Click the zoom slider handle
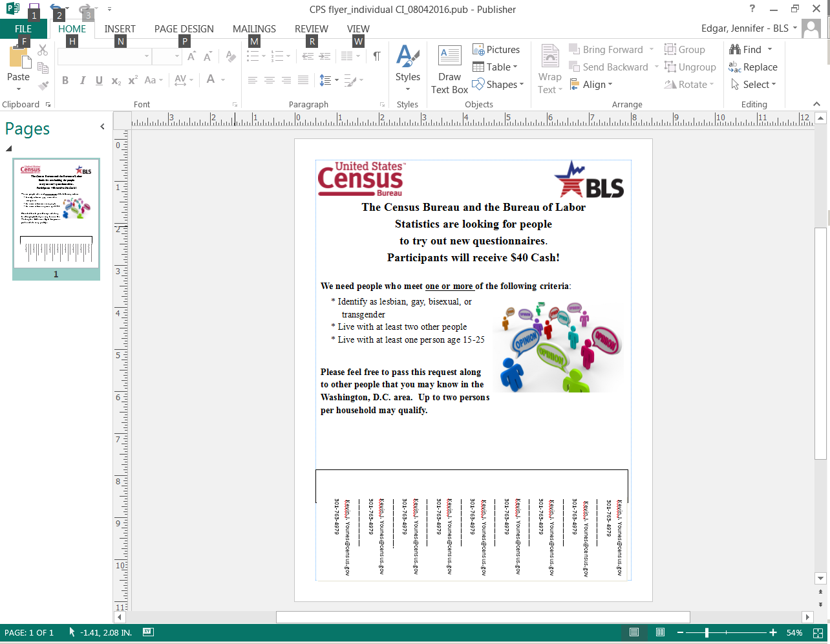The image size is (830, 644). [x=707, y=632]
